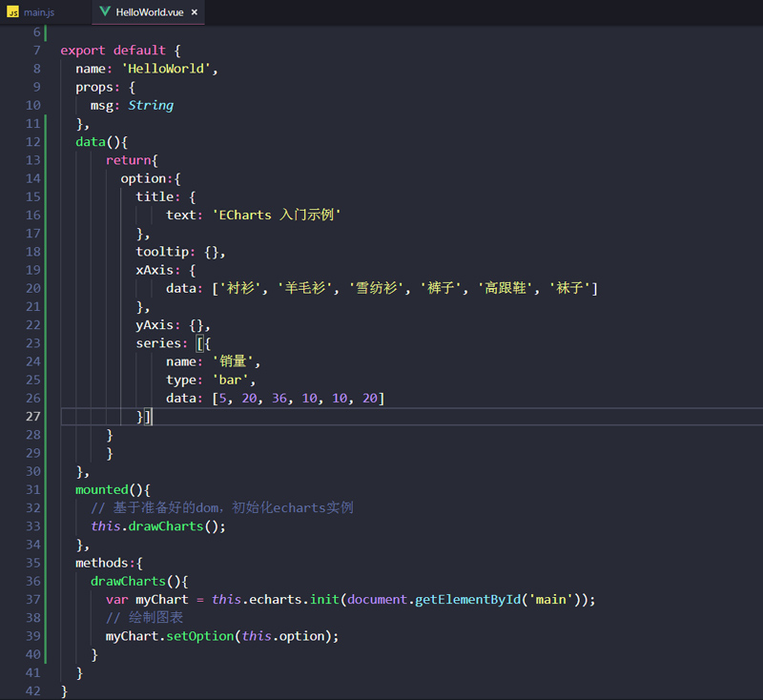This screenshot has height=700, width=763.
Task: Click 'getElementById' on line 37
Action: pos(467,600)
